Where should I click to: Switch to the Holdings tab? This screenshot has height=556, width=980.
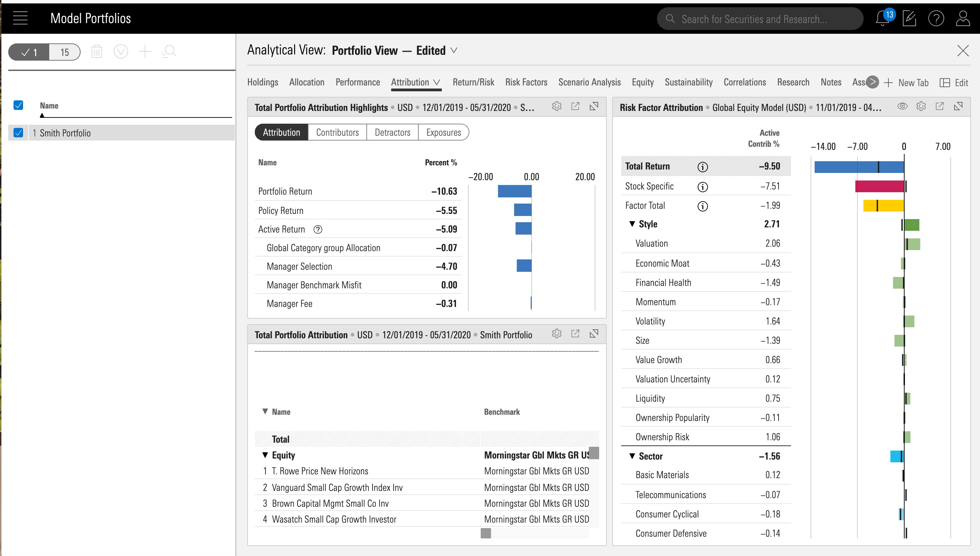(x=262, y=82)
